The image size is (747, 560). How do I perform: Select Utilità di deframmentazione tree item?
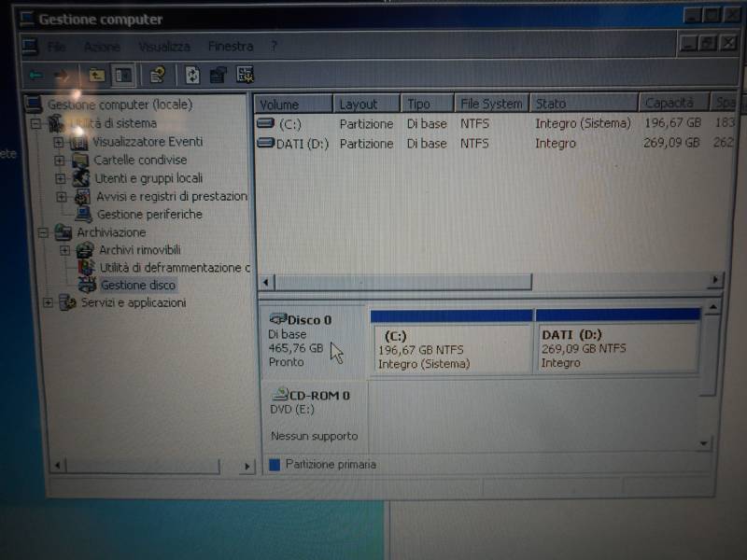tap(175, 268)
